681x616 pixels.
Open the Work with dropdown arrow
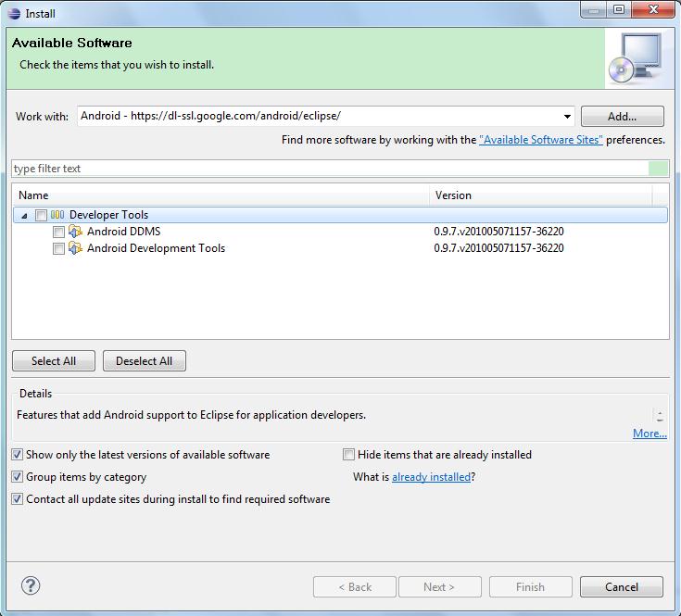(x=567, y=117)
